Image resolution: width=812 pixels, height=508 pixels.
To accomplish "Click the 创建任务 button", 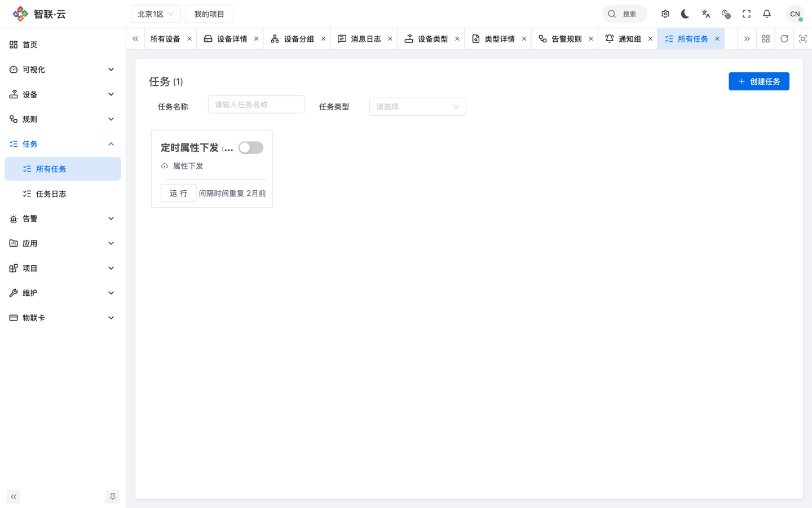I will (759, 81).
